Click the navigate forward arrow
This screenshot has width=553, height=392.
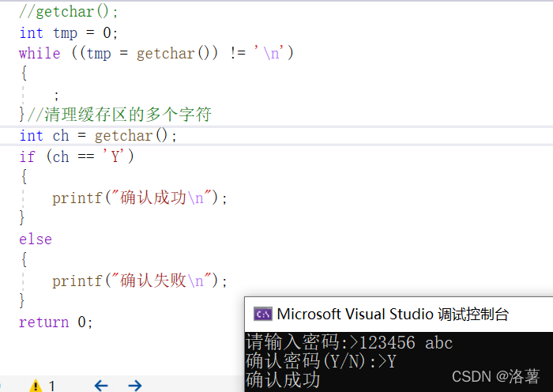point(135,386)
